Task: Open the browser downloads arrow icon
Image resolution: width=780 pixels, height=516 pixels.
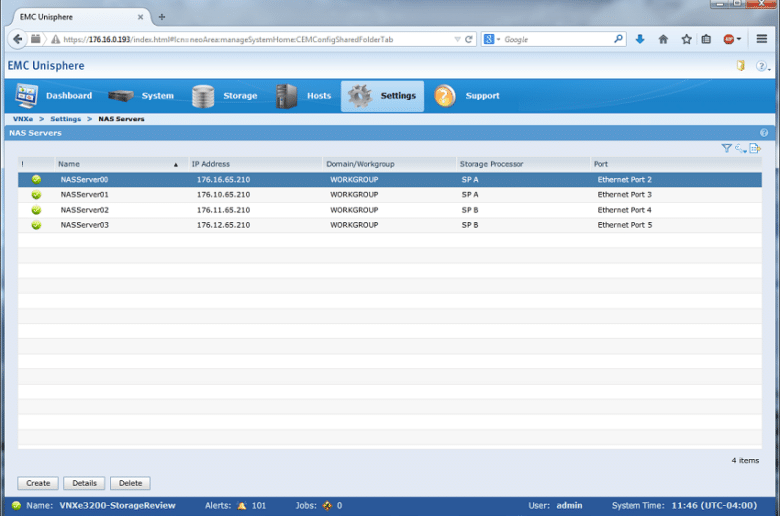Action: [x=640, y=39]
